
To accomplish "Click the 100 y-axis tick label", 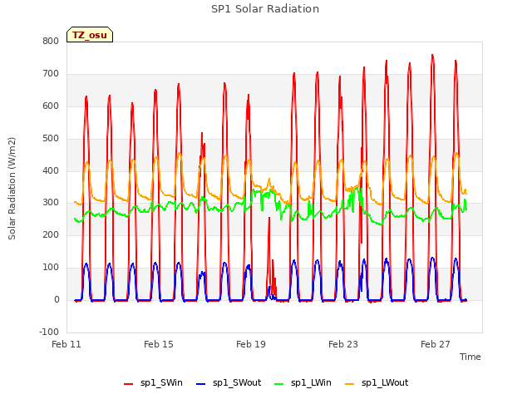I will [51, 268].
